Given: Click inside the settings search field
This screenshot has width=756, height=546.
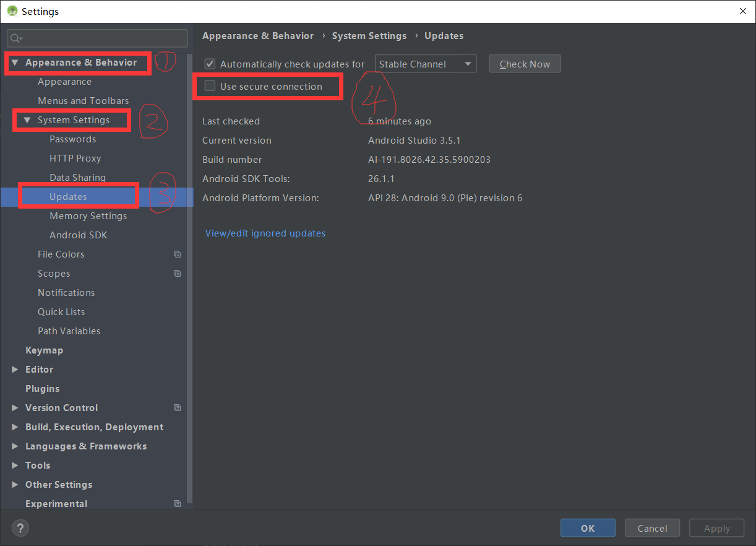Looking at the screenshot, I should pos(97,38).
